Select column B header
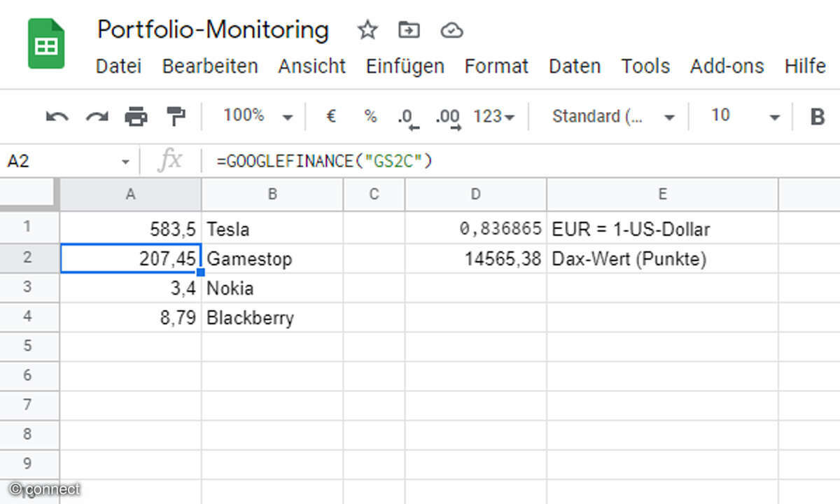 tap(272, 195)
